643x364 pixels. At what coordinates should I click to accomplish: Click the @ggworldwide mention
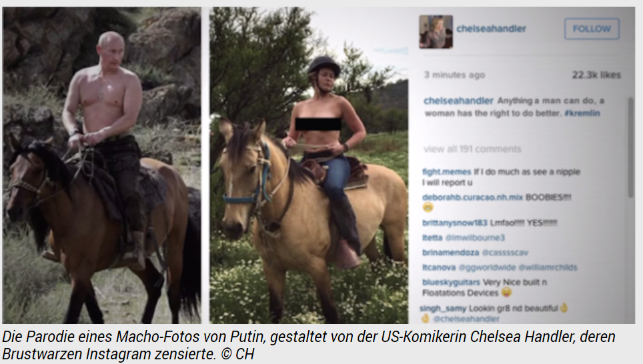[x=487, y=267]
